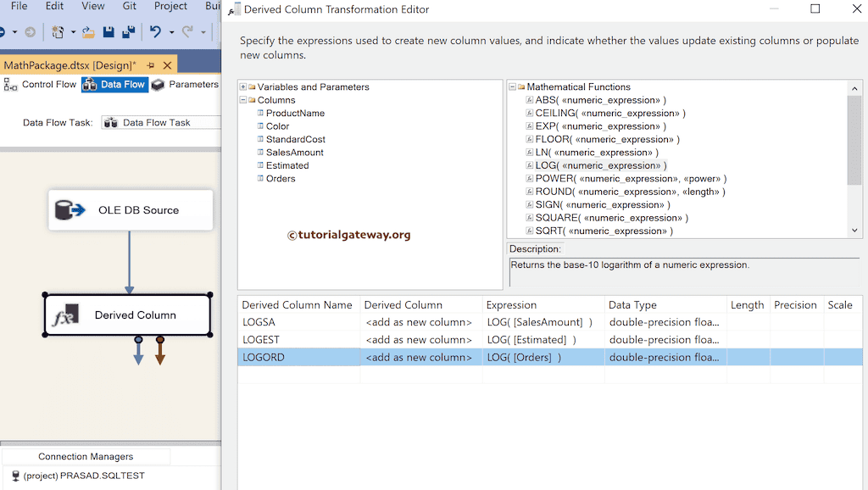Click the new item toolbar icon
Image resolution: width=868 pixels, height=490 pixels.
pos(58,32)
